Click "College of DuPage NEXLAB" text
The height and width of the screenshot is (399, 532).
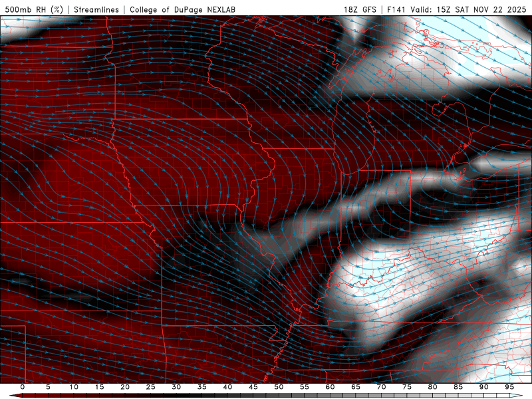pyautogui.click(x=182, y=9)
